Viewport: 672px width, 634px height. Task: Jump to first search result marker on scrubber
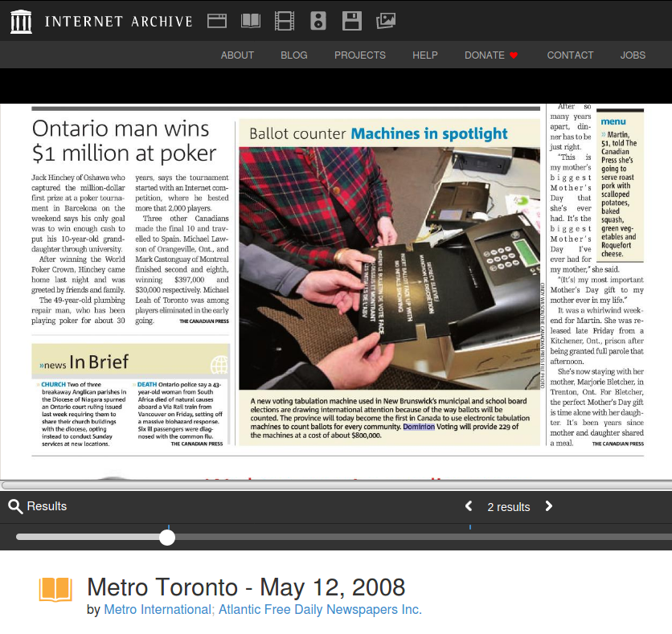pos(169,527)
